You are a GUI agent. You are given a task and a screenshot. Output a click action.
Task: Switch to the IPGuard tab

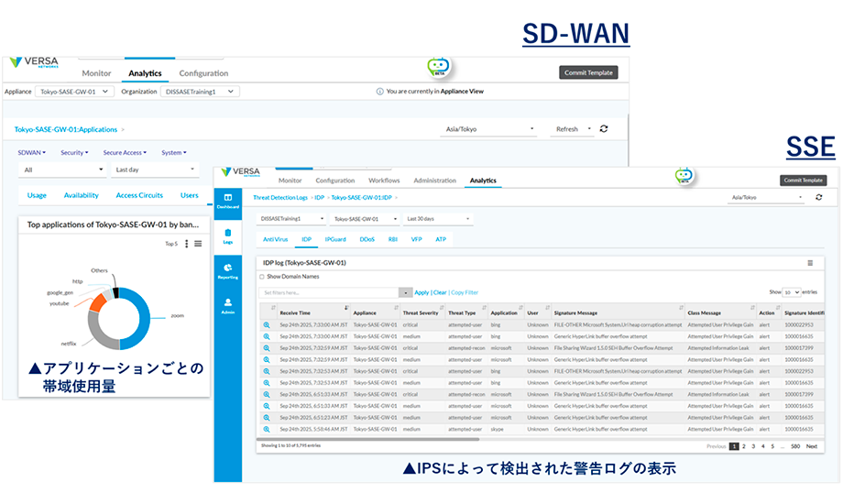coord(336,239)
